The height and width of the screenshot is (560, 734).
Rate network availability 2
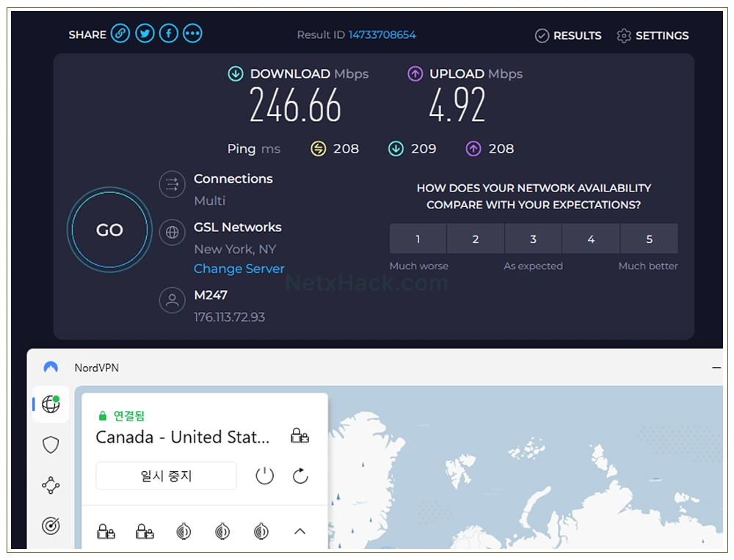click(476, 239)
